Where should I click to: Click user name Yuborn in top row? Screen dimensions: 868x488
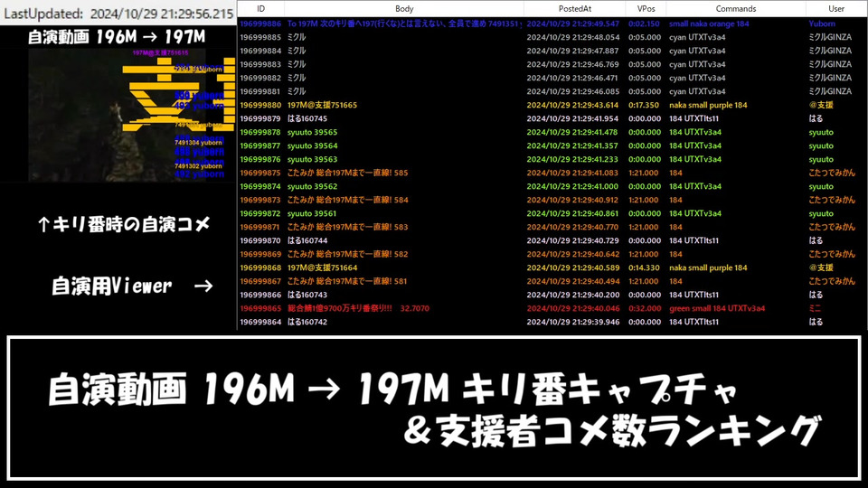pos(822,23)
